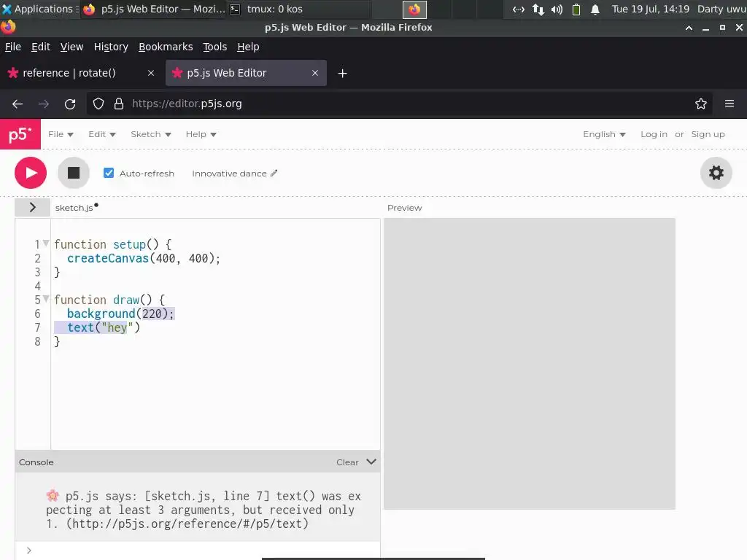This screenshot has height=560, width=747.
Task: Toggle the Auto-refresh checkbox
Action: (109, 173)
